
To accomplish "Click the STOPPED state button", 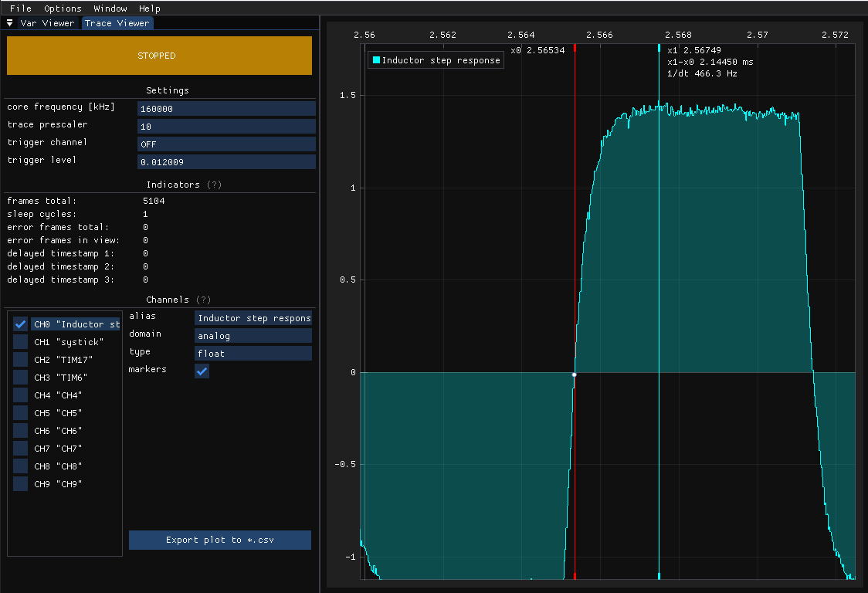I will [x=159, y=56].
